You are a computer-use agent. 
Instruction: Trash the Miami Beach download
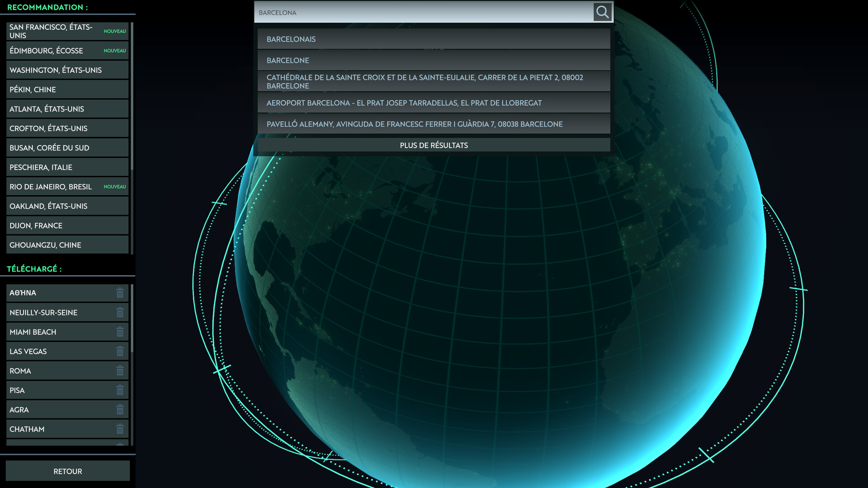(120, 332)
